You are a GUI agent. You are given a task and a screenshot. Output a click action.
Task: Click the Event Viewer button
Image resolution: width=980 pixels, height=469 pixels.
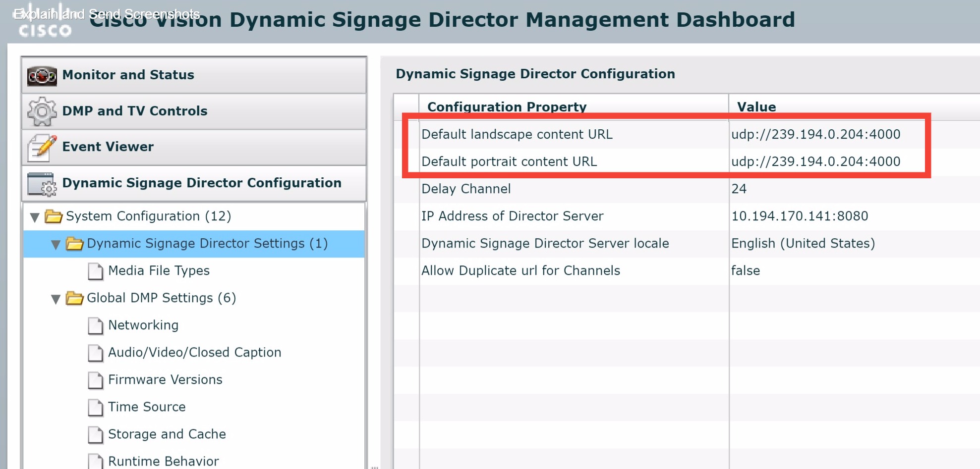pyautogui.click(x=107, y=147)
